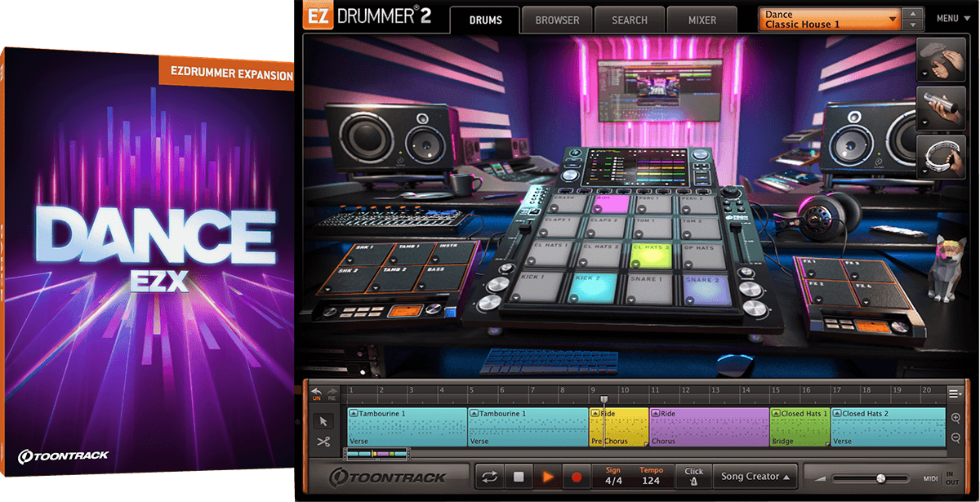Select the scissors split tool
Screen dimensions: 980x502
click(x=323, y=442)
